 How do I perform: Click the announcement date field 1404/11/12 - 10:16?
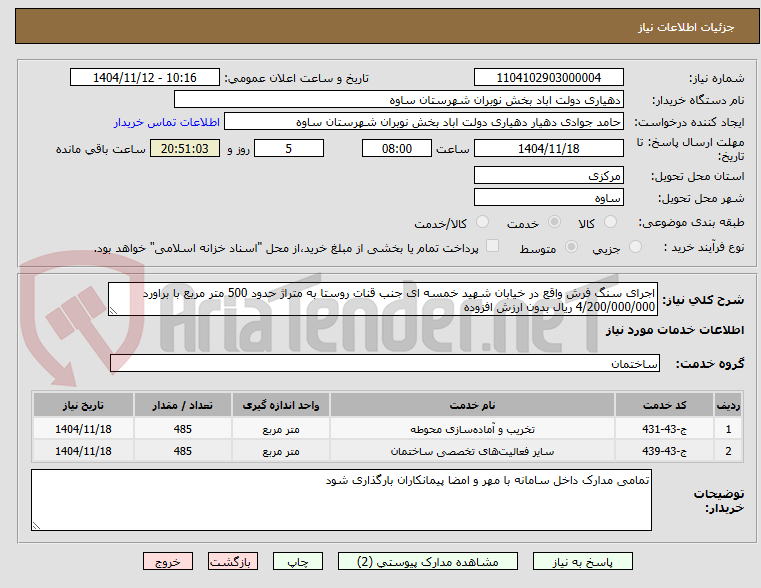pyautogui.click(x=145, y=78)
